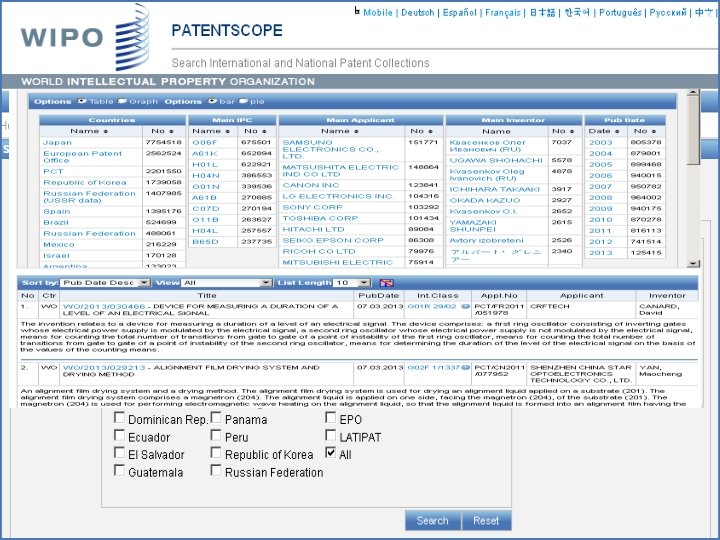
Task: Check the Dominican Rep. checkbox
Action: click(x=119, y=417)
